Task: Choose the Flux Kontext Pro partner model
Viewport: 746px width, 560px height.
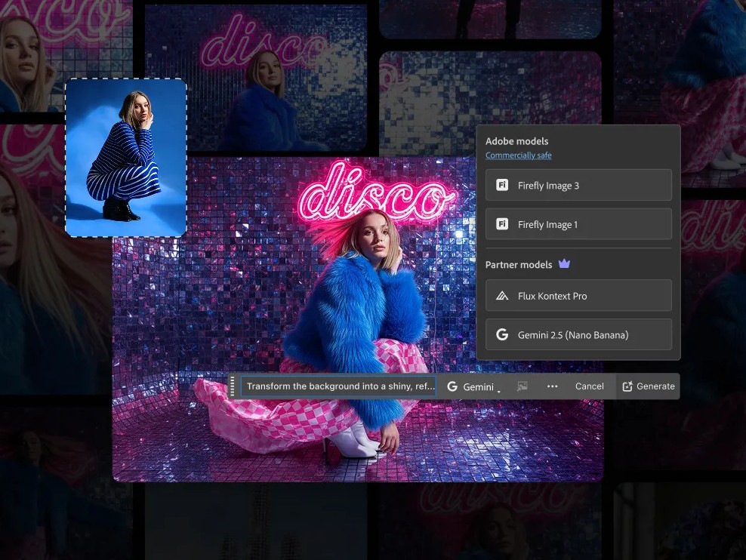Action: pos(578,296)
